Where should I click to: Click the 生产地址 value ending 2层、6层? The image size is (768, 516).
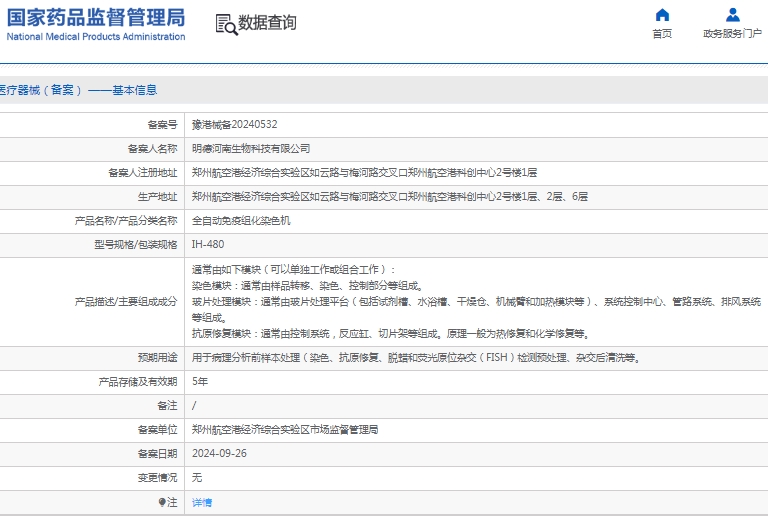(x=390, y=197)
